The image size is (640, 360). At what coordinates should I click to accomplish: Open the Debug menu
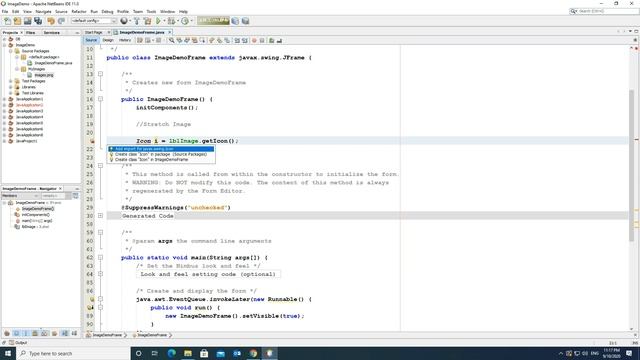click(x=107, y=11)
